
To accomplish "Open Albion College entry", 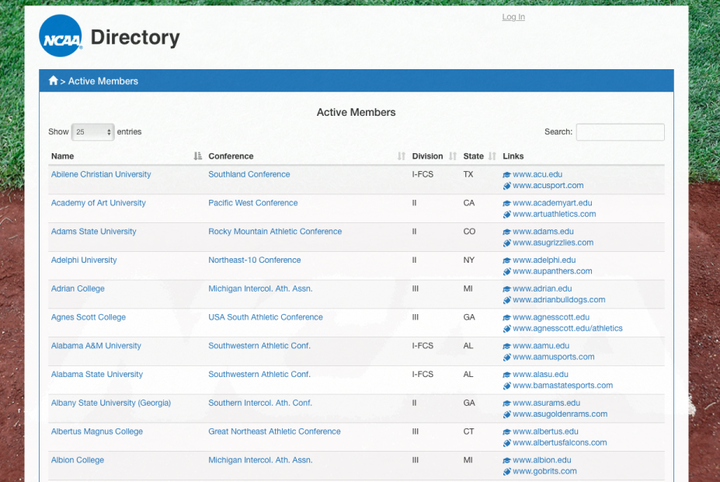I will (78, 460).
